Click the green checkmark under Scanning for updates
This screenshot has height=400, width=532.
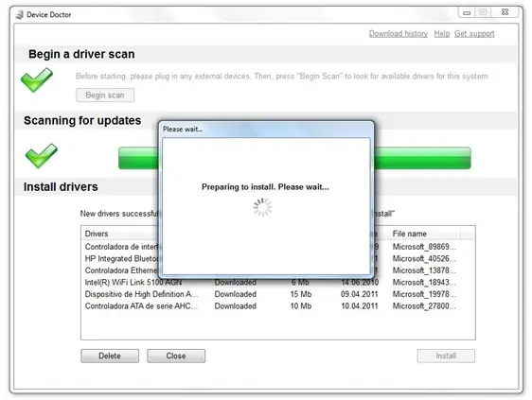point(42,156)
